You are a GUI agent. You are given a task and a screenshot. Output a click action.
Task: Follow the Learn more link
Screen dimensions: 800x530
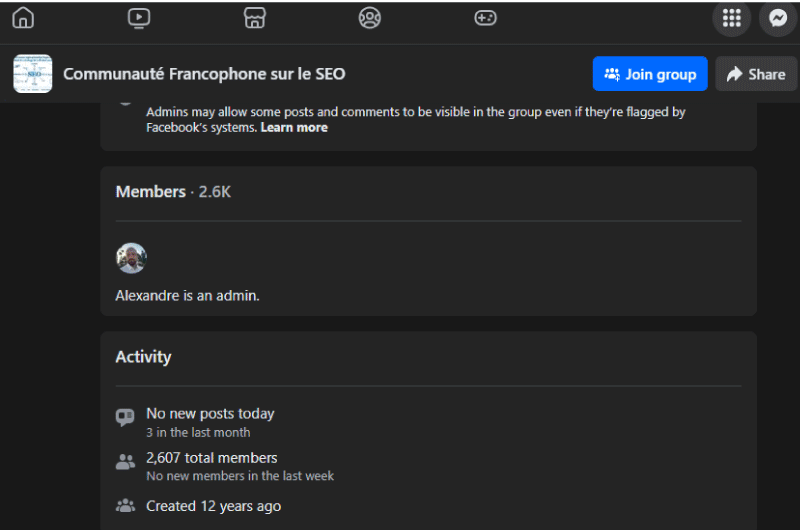click(294, 128)
